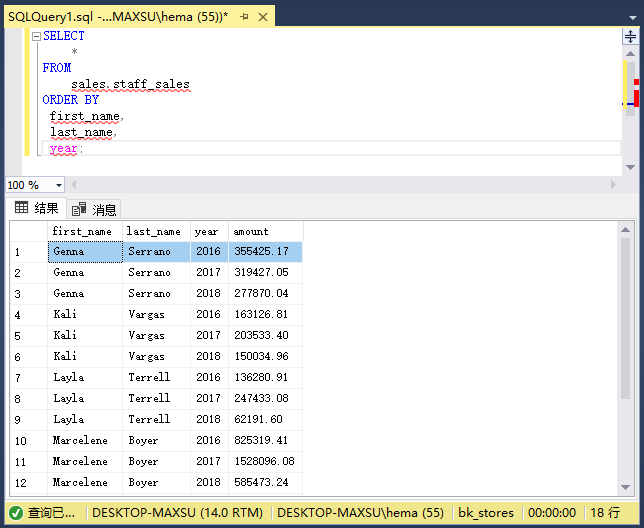Open the document tabs overflow dropdown
644x528 pixels.
[x=633, y=18]
